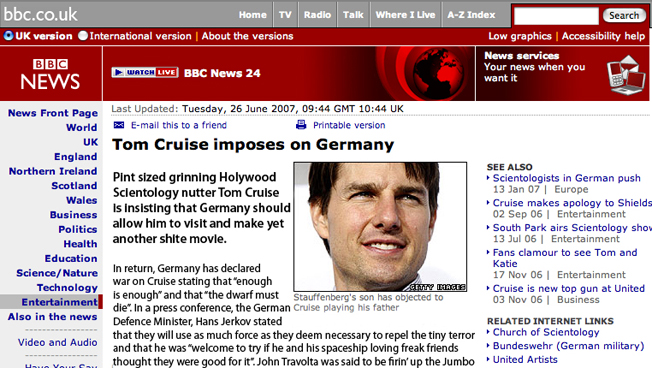Select the International version radio button
The width and height of the screenshot is (652, 368).
83,36
